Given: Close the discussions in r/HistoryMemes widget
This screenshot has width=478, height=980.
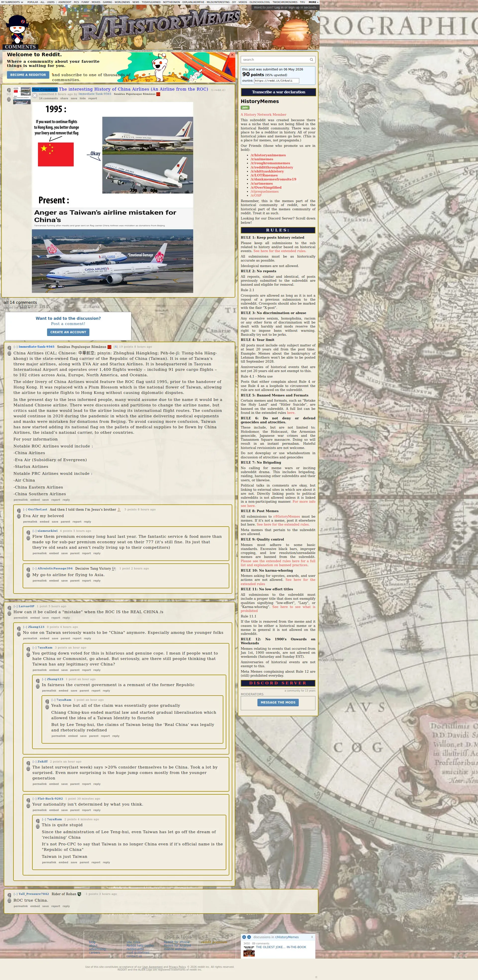Looking at the screenshot, I should pos(312,937).
